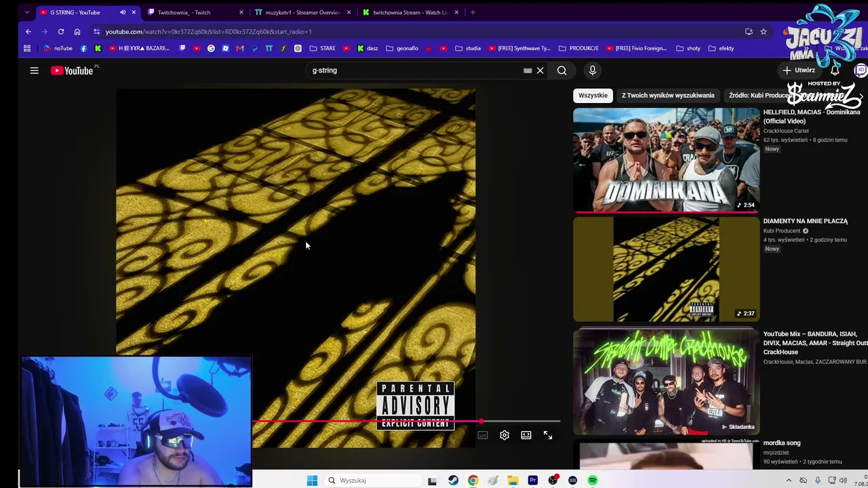Viewport: 868px width, 488px height.
Task: Open the YouTube Mix – BANDURA, ISIAH title
Action: 815,343
